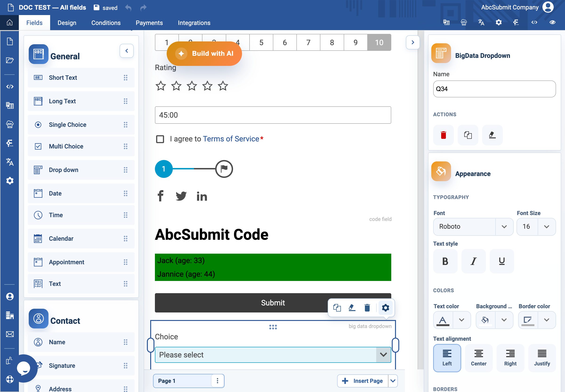Click open folder icon in left sidebar
Screen dimensions: 565x392
pyautogui.click(x=10, y=60)
